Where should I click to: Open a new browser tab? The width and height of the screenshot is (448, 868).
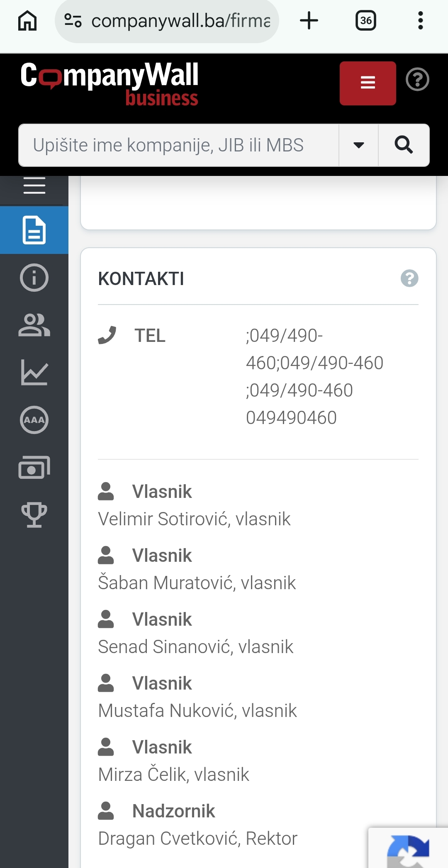point(309,21)
